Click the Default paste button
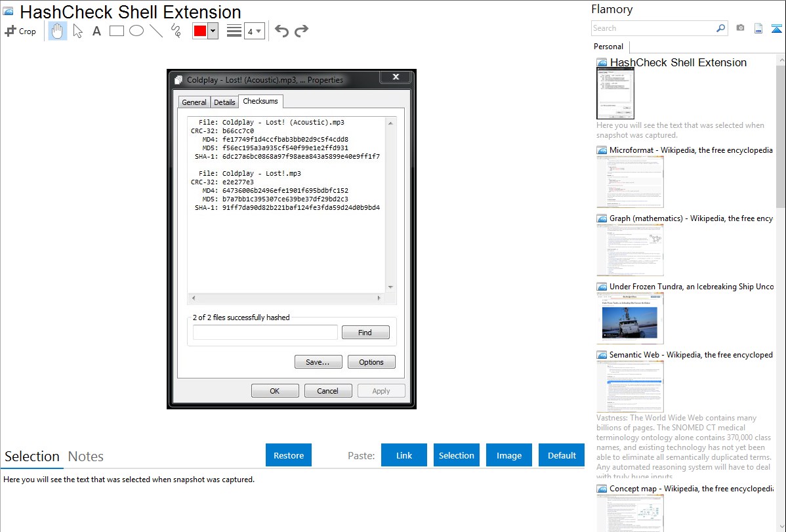Screen dimensions: 786x532 point(562,455)
